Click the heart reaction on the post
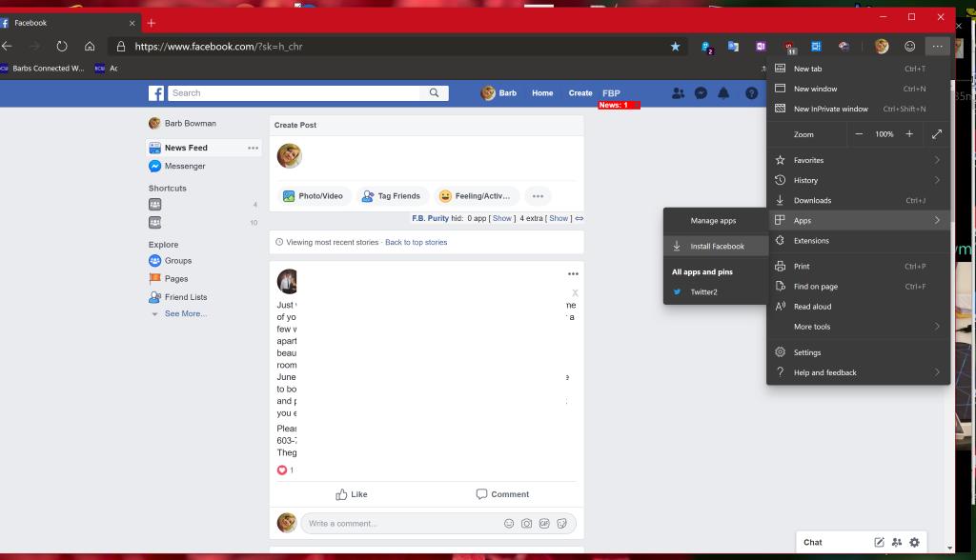Image resolution: width=976 pixels, height=560 pixels. (x=282, y=470)
